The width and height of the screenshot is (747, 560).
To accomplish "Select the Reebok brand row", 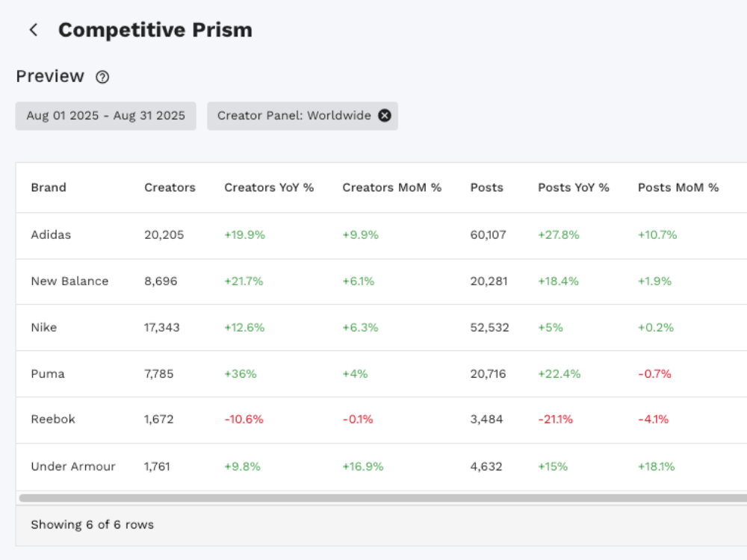I will (x=52, y=419).
